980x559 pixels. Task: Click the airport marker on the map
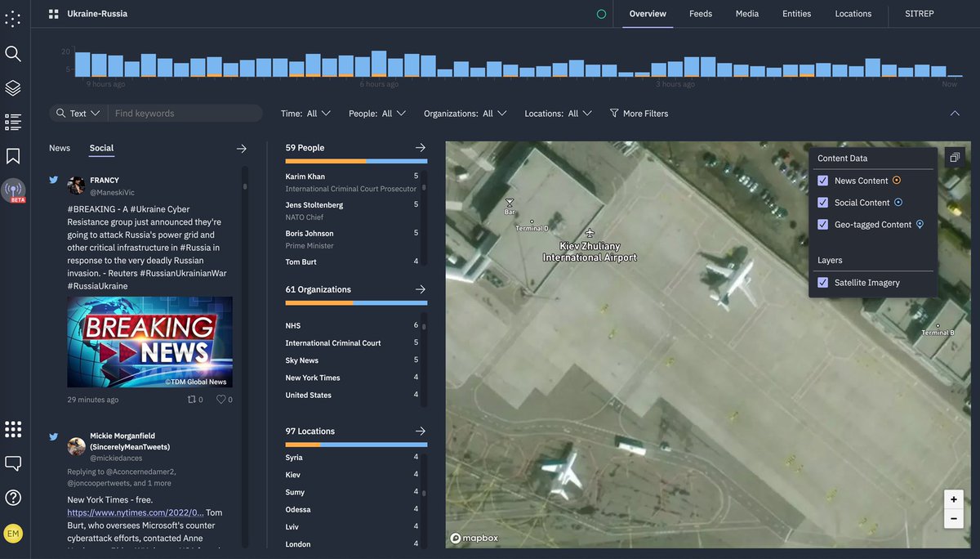(x=590, y=234)
